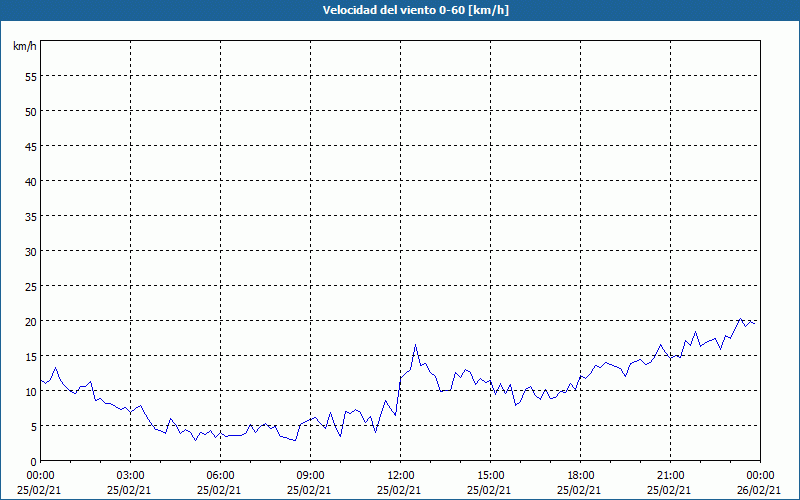
Task: Select the 10 y-axis tick label
Action: coord(31,391)
